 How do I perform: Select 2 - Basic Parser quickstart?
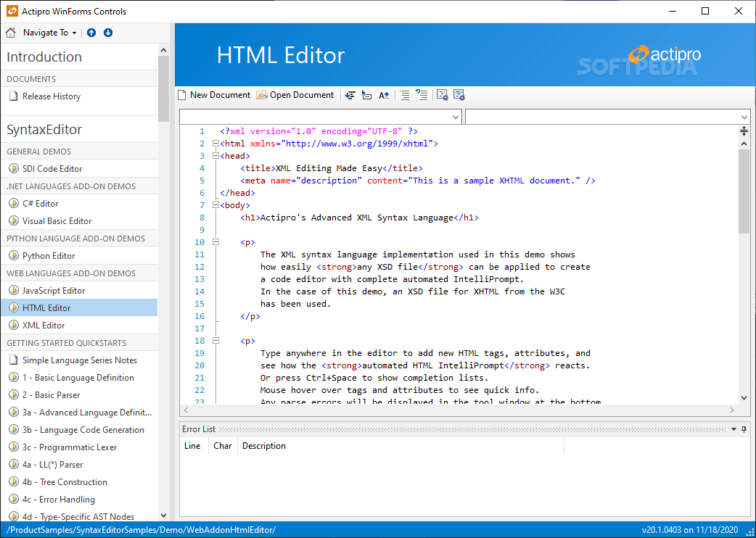[79, 395]
